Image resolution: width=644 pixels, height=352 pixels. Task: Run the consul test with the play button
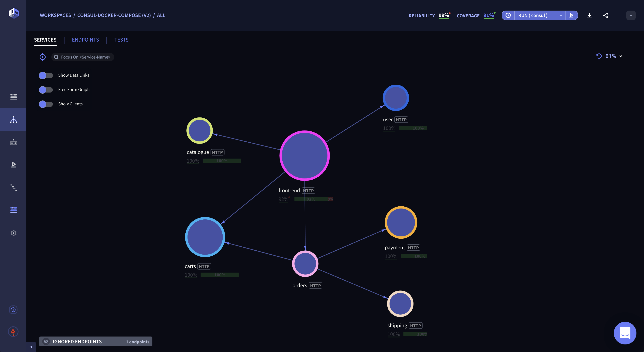click(572, 15)
